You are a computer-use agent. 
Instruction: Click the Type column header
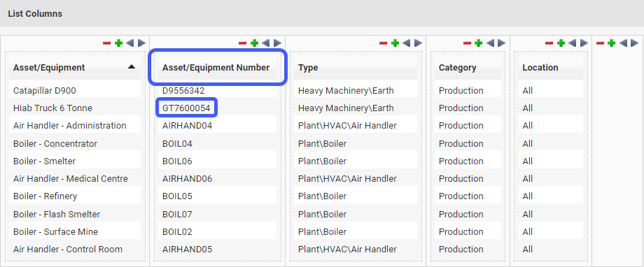(356, 68)
